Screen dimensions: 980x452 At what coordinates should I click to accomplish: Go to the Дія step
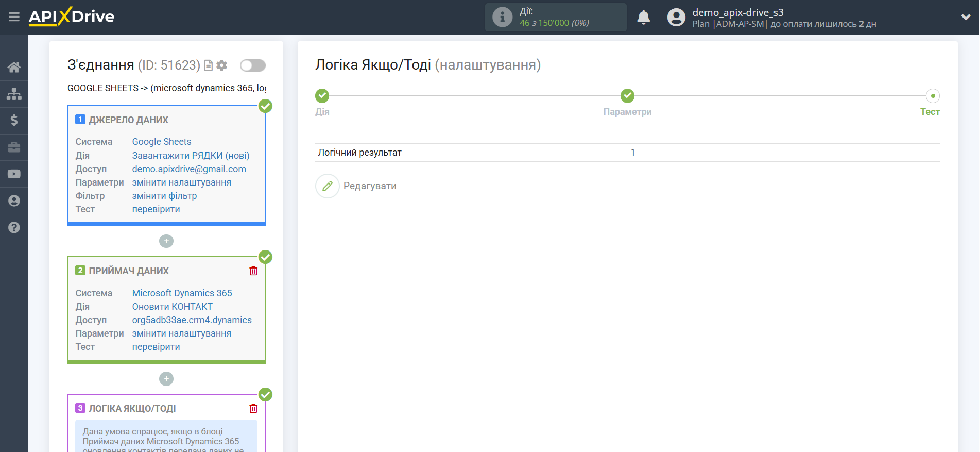point(322,112)
